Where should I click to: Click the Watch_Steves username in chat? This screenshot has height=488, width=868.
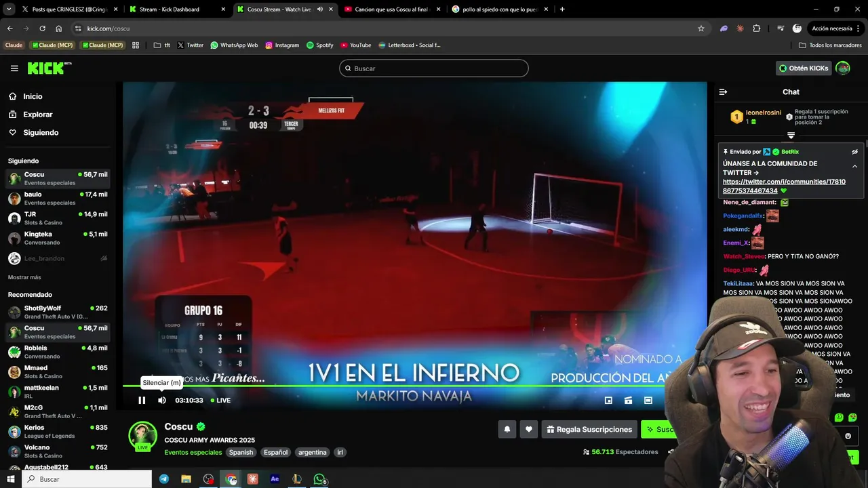pos(744,256)
